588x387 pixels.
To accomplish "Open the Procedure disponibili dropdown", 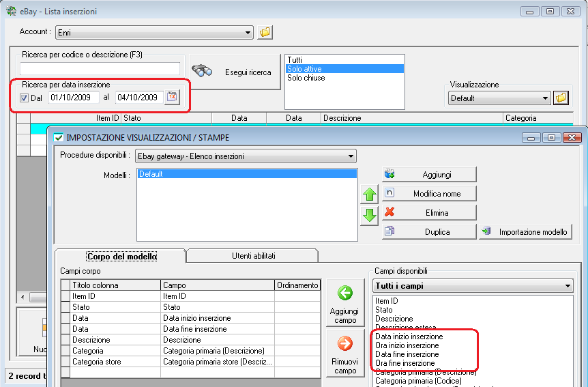I will click(x=246, y=156).
